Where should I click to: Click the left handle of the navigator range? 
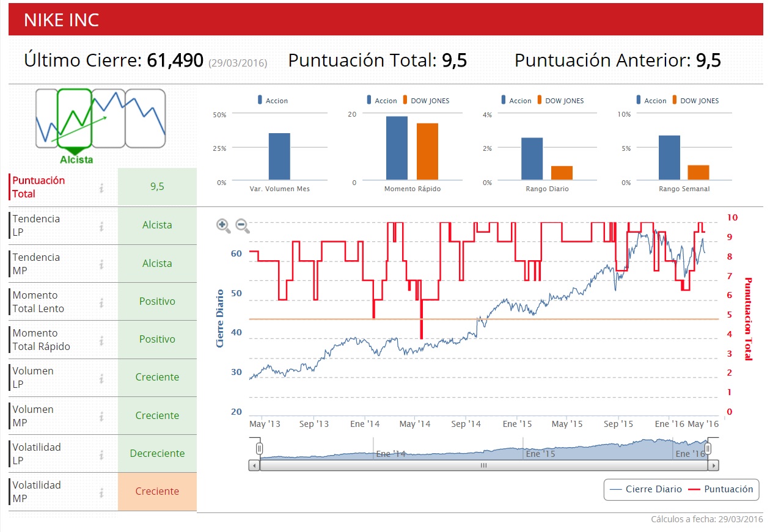point(259,450)
